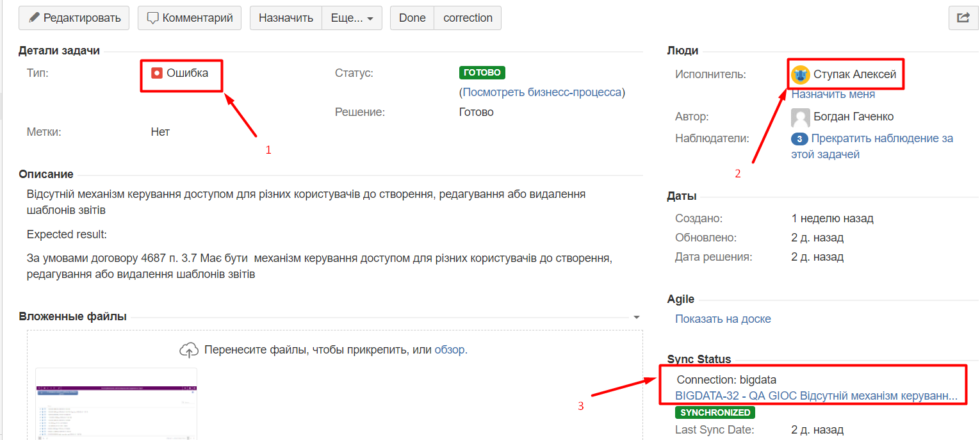Click Богдан Гаченко avatar icon

point(801,117)
